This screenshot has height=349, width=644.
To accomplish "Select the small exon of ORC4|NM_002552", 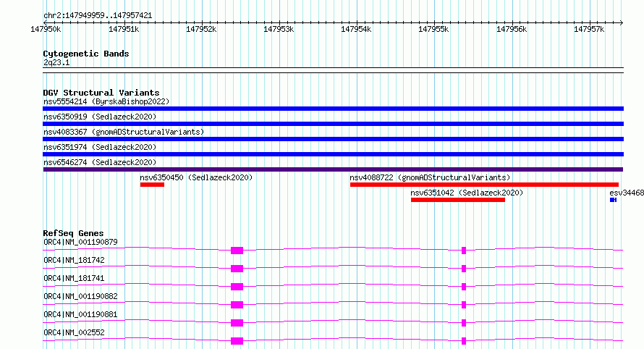I will coord(464,341).
